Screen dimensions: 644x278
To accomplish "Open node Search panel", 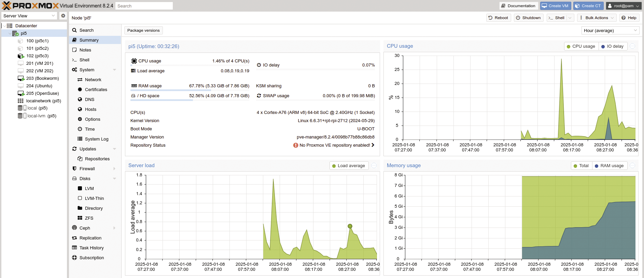I will (95, 30).
